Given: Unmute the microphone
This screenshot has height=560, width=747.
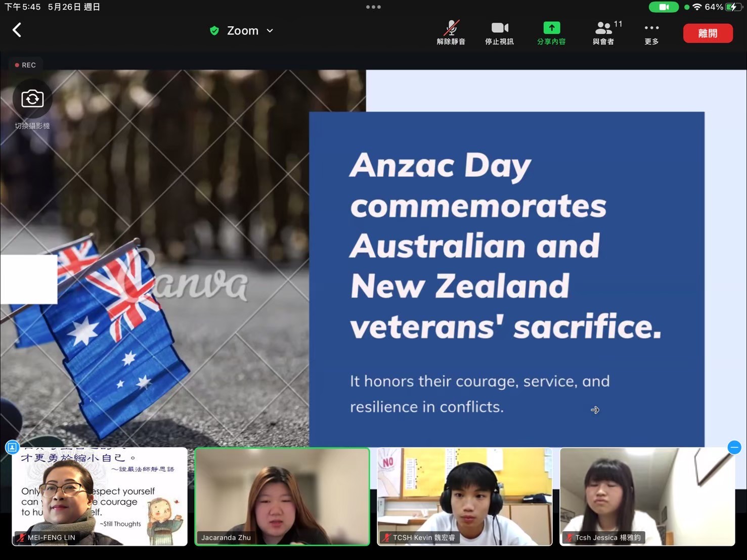Looking at the screenshot, I should [x=451, y=33].
